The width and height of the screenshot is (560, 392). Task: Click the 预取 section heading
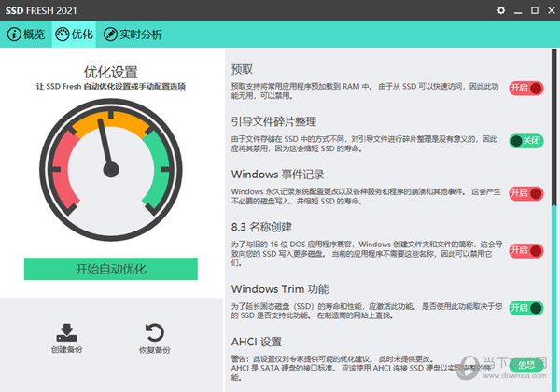(x=242, y=69)
